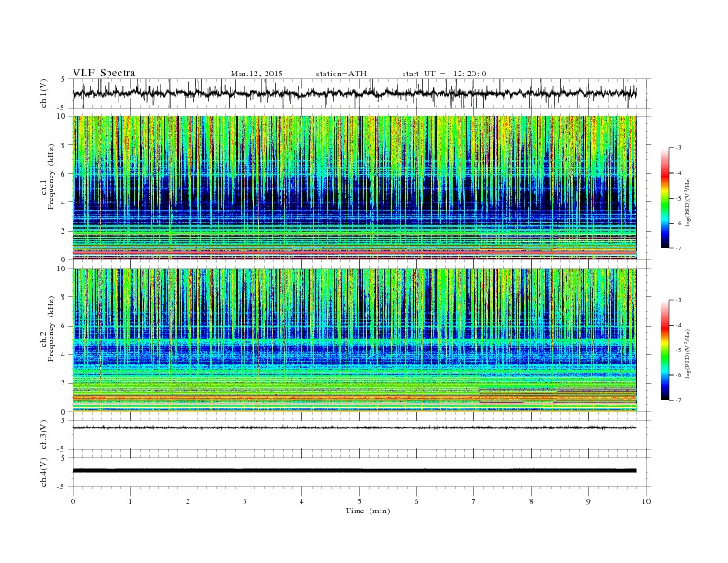Viewport: 728px width, 563px height.
Task: Click the "ch.3(V)" axis label
Action: pos(44,435)
